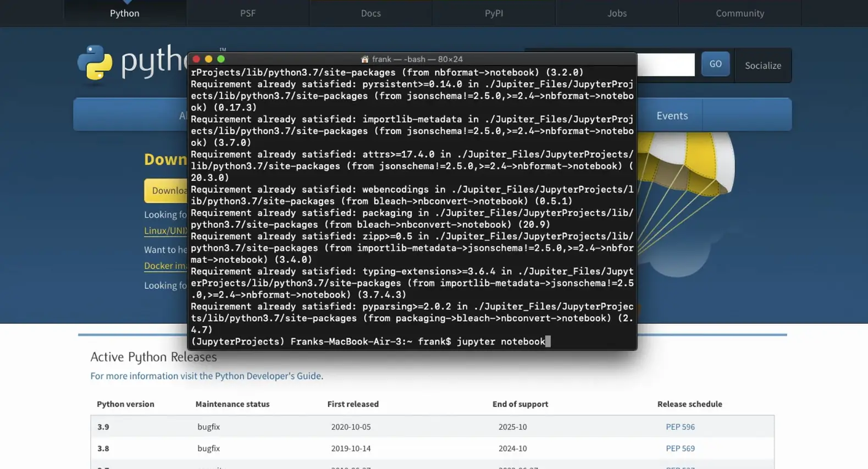The width and height of the screenshot is (868, 469).
Task: Open PEP 569 release schedule link
Action: coord(680,448)
